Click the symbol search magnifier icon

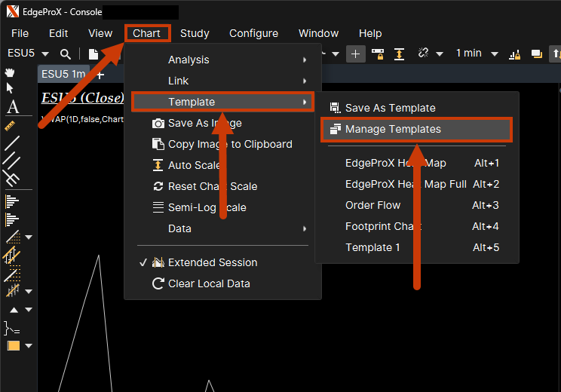pos(66,54)
